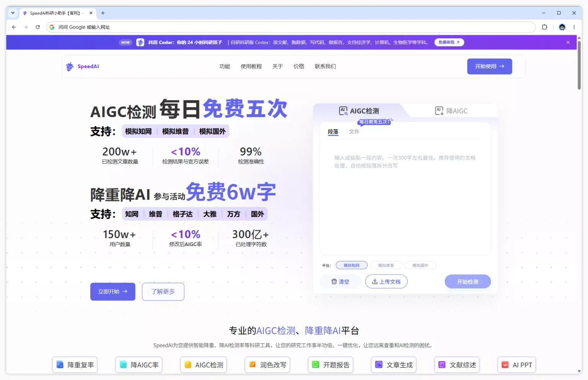588x380 pixels.
Task: Click the SpeedAI logo icon
Action: coord(70,67)
